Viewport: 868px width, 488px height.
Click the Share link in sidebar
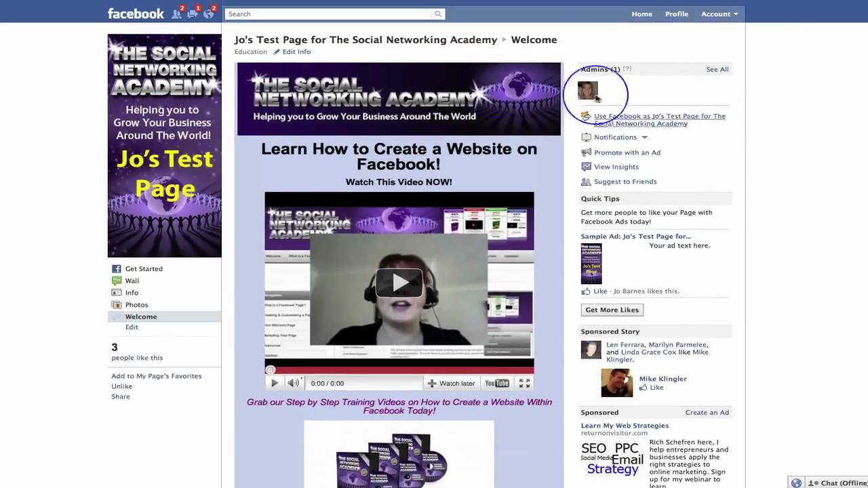121,396
